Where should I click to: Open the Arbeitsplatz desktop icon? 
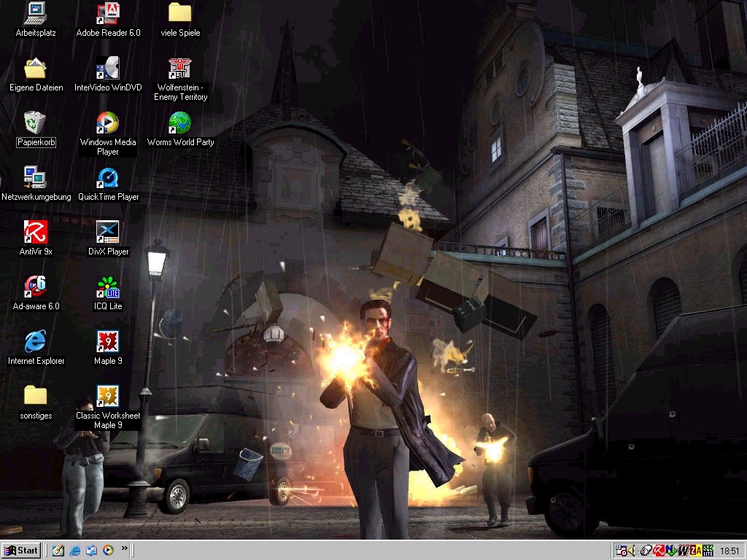click(35, 13)
